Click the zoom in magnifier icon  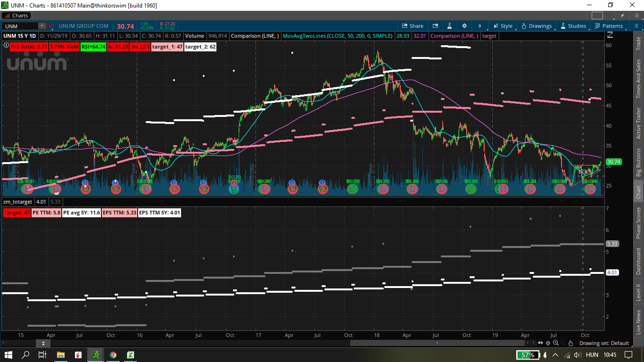556,343
